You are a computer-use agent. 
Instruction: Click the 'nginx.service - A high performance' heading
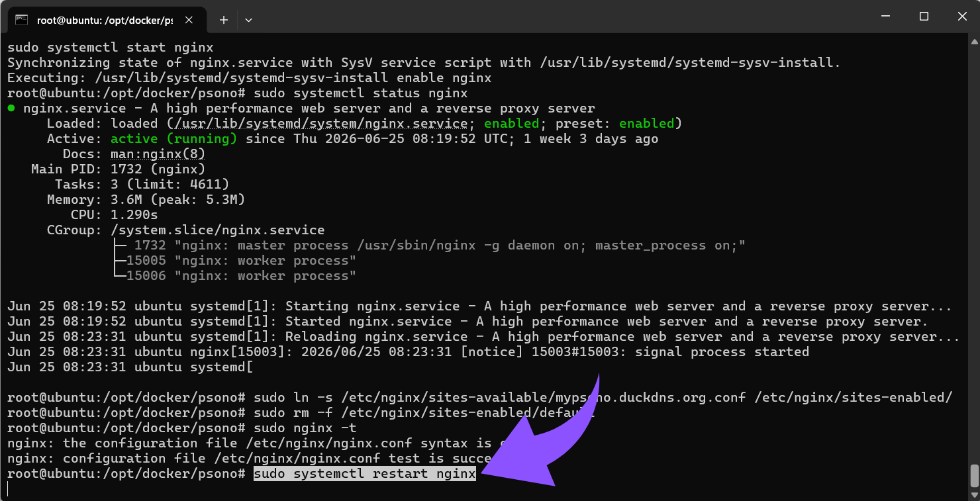click(x=309, y=109)
